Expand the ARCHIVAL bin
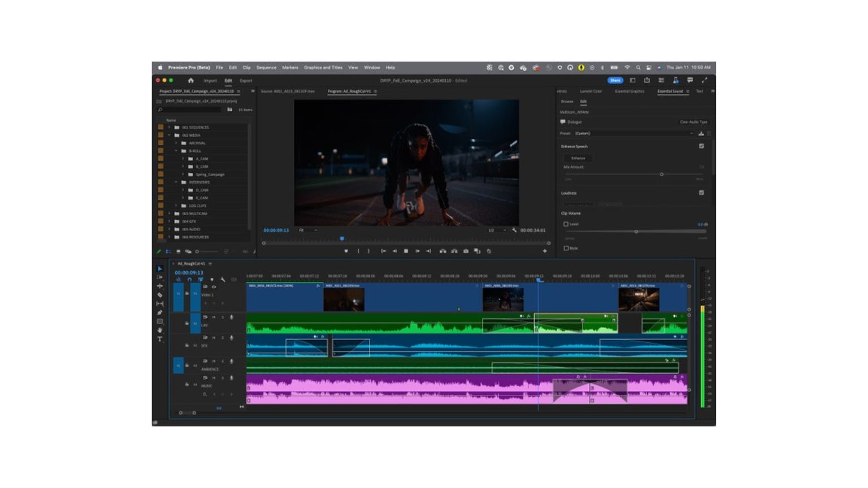Viewport: 868px width, 488px height. pyautogui.click(x=176, y=143)
